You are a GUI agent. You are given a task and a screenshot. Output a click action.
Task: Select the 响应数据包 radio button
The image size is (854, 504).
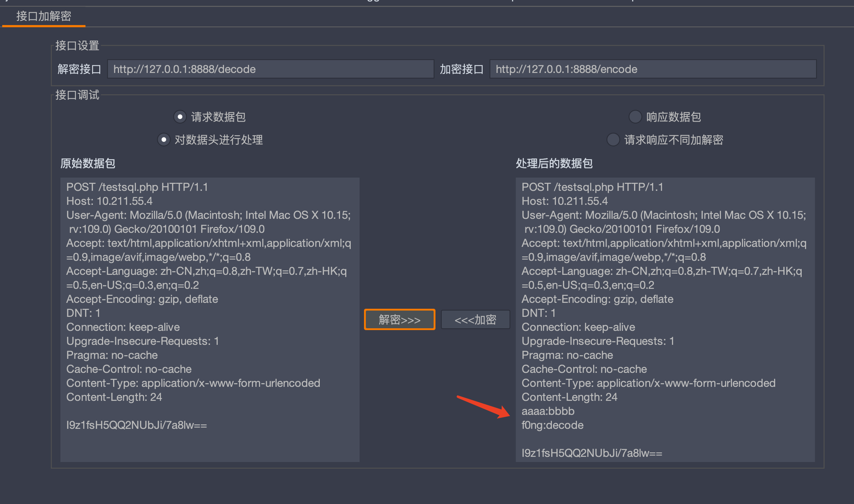[x=635, y=117]
